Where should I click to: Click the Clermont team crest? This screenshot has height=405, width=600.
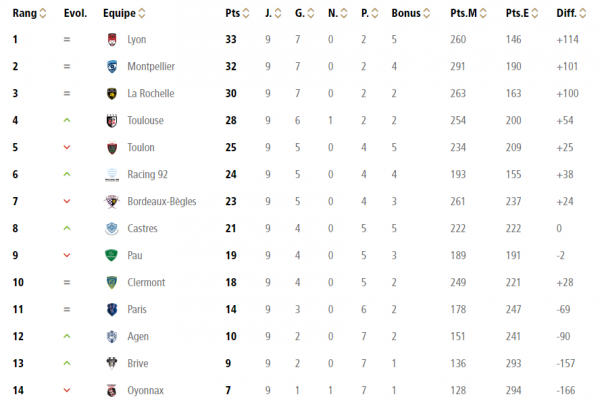[x=112, y=283]
